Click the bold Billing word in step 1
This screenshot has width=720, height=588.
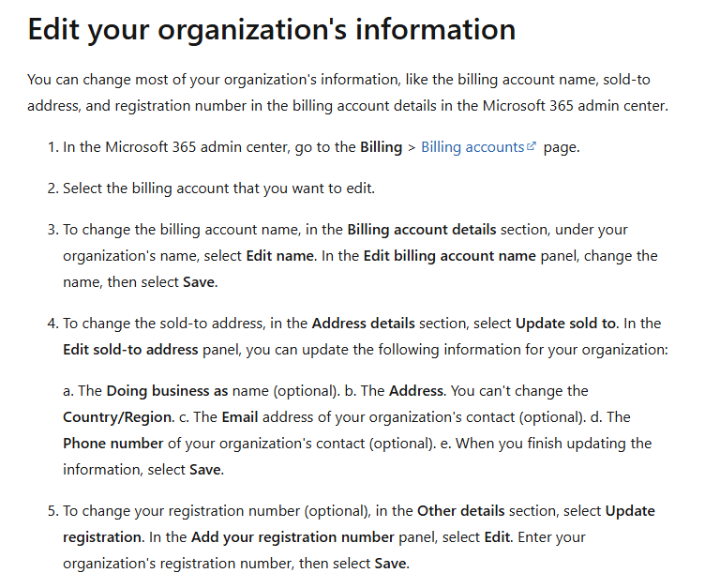pyautogui.click(x=381, y=147)
